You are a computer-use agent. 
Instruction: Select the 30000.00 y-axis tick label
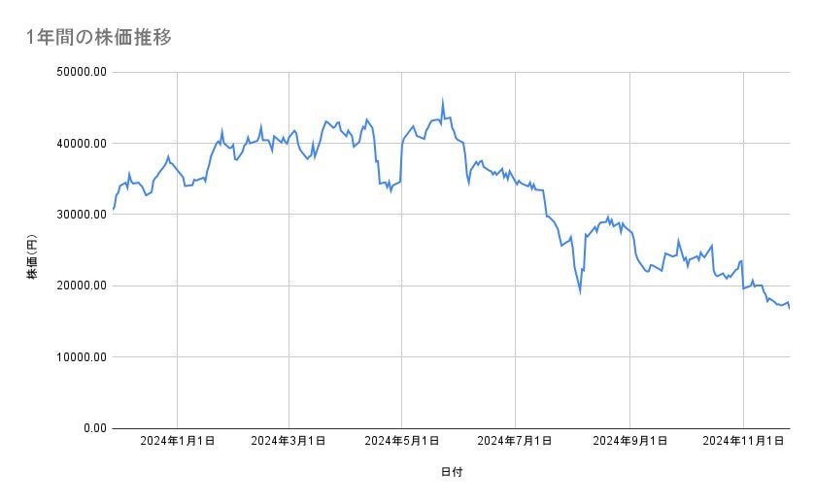click(x=81, y=215)
